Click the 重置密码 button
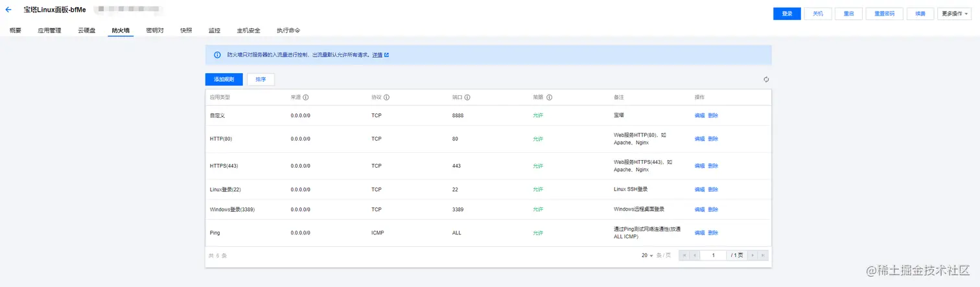The height and width of the screenshot is (287, 980). 884,14
